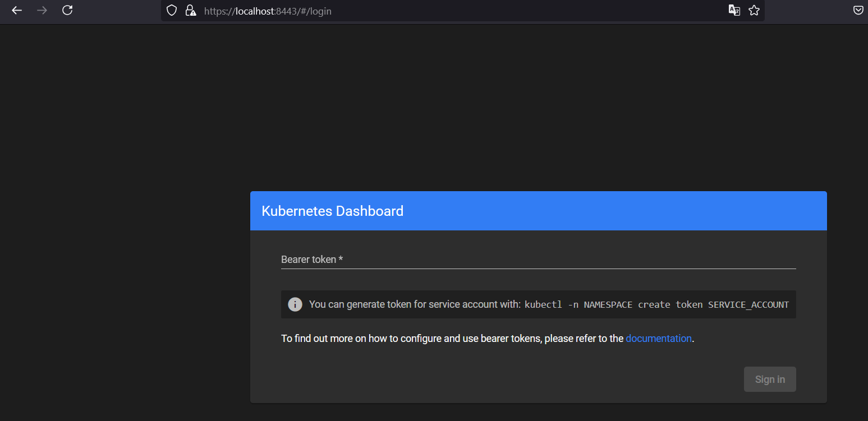The width and height of the screenshot is (868, 421).
Task: Click the "To find out more" sentence
Action: coord(452,338)
